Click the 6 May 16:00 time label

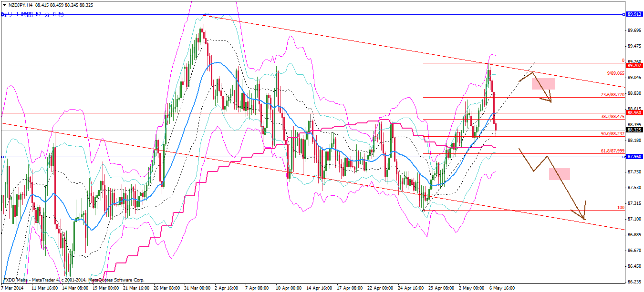coord(502,288)
